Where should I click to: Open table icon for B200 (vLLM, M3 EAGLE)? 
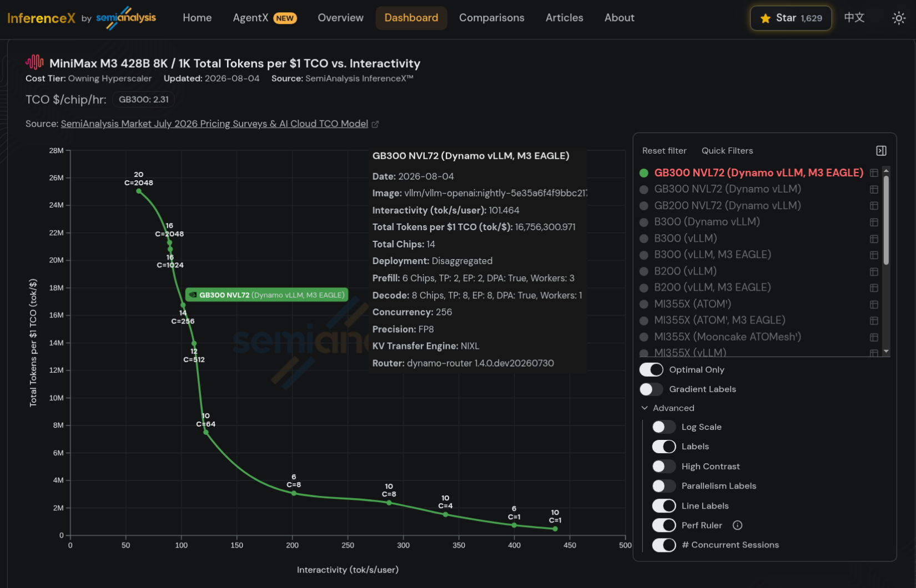[x=874, y=288]
